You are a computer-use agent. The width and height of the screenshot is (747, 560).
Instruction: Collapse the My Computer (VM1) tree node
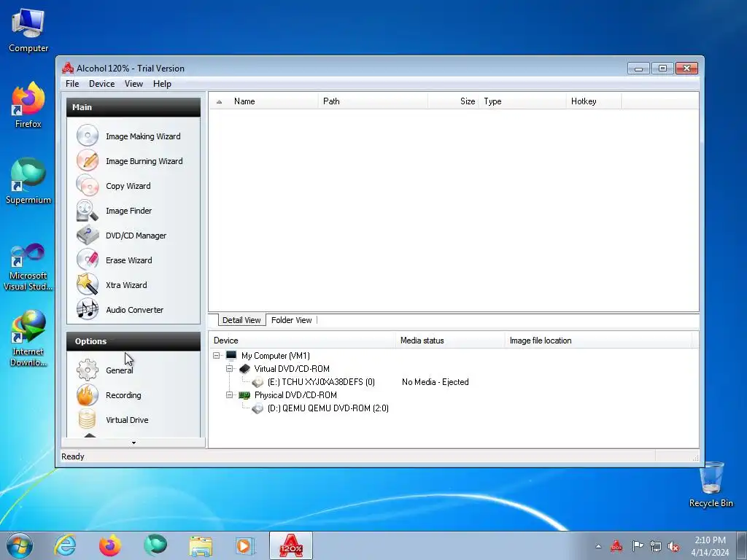216,355
